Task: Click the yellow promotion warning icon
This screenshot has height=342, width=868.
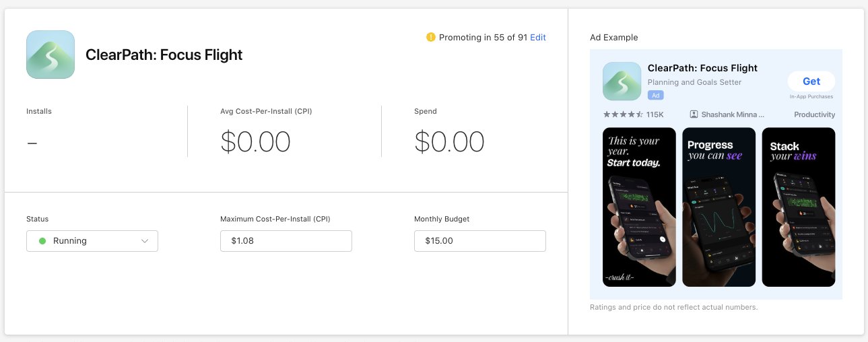Action: [431, 38]
